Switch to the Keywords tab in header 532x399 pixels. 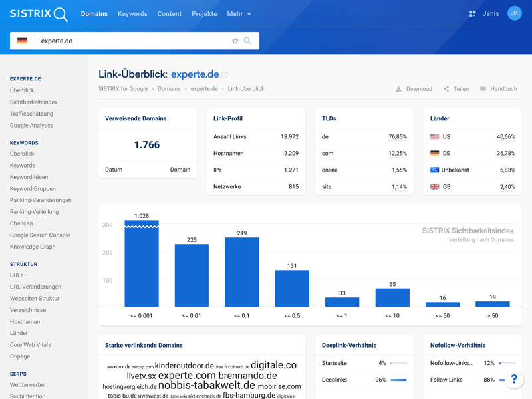[x=132, y=14]
